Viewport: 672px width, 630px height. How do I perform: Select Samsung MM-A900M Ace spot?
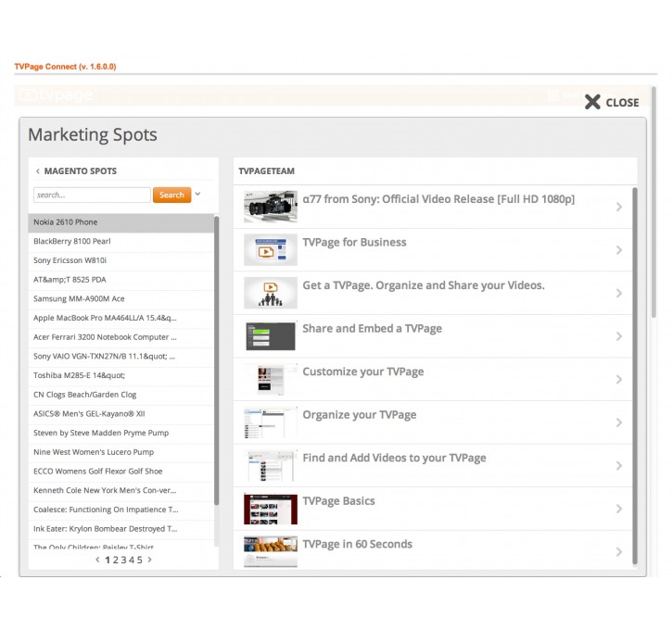(x=120, y=299)
